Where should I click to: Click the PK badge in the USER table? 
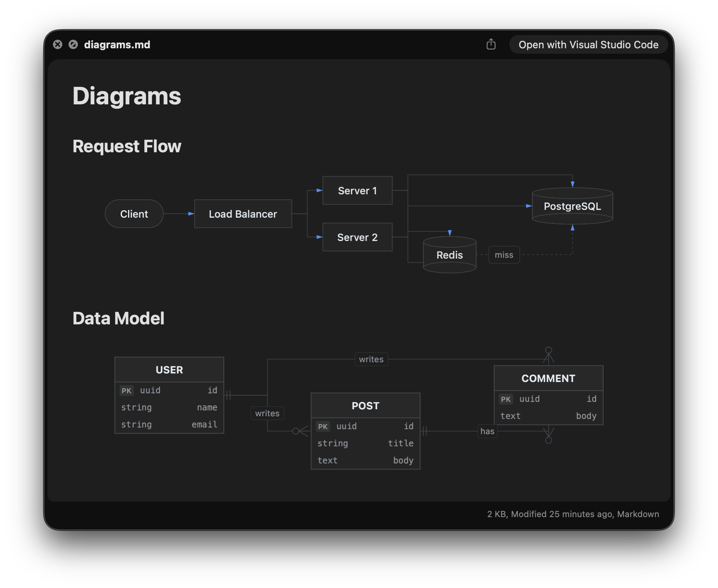point(126,390)
